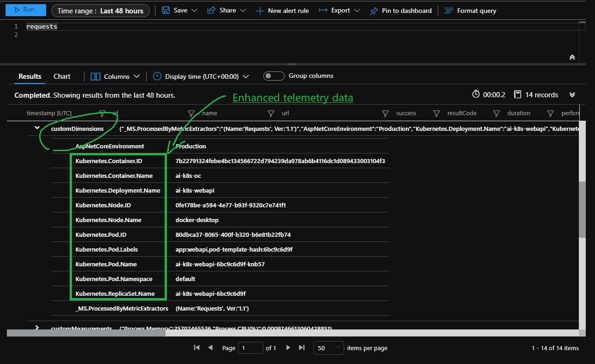This screenshot has height=364, width=595.
Task: Click the Format query icon
Action: coord(448,11)
